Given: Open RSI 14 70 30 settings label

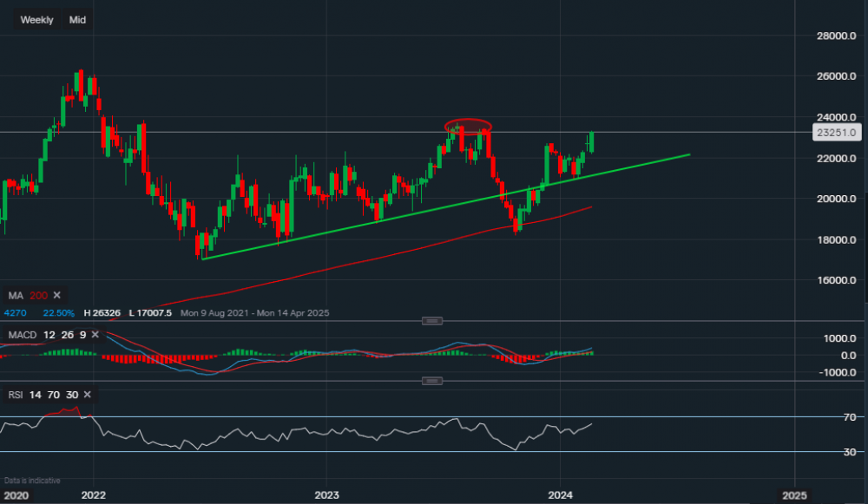Looking at the screenshot, I should (x=40, y=395).
